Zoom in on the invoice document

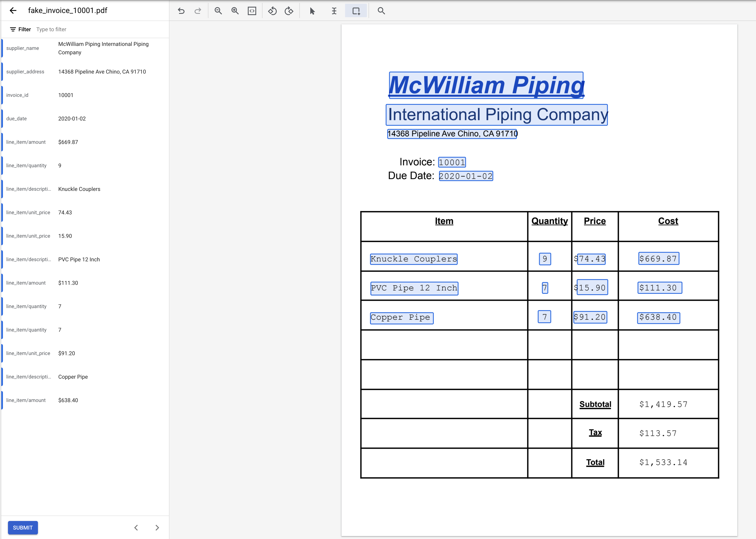[x=235, y=11]
